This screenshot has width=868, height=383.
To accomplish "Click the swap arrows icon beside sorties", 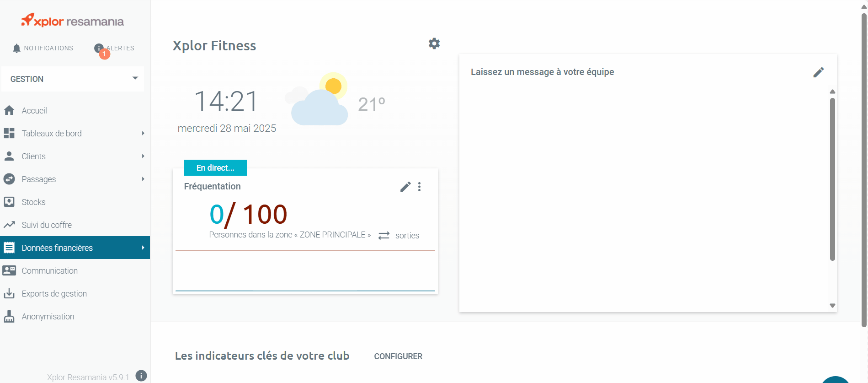I will [384, 235].
